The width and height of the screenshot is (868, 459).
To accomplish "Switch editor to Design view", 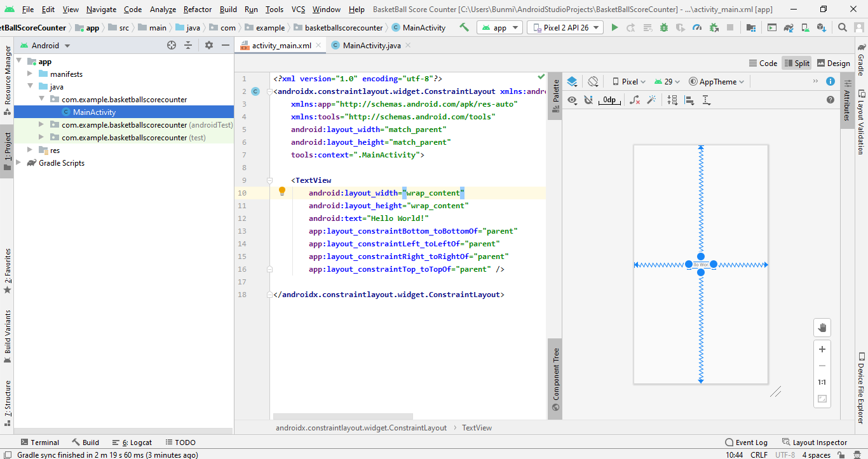I will pyautogui.click(x=834, y=63).
